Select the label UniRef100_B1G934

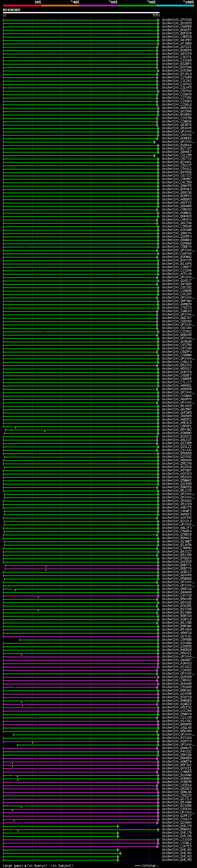[x=177, y=467]
